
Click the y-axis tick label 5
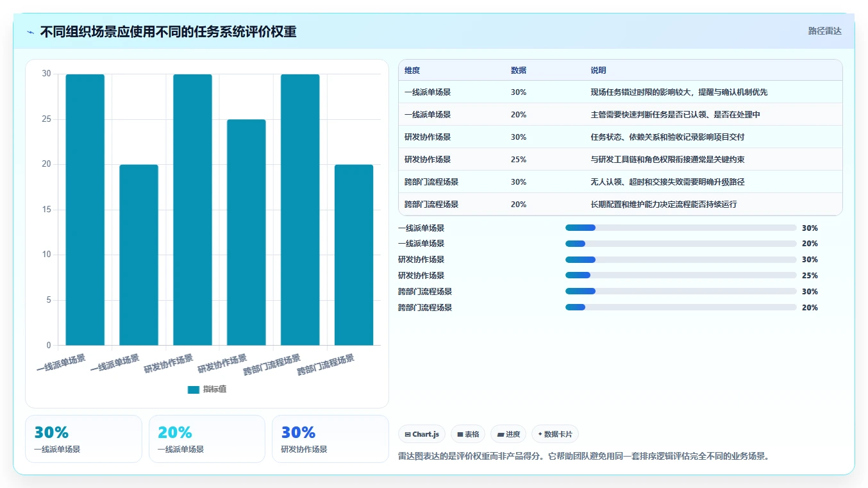point(49,300)
